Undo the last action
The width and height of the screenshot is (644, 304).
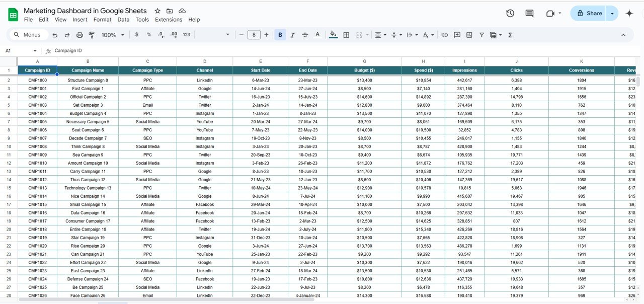(54, 35)
